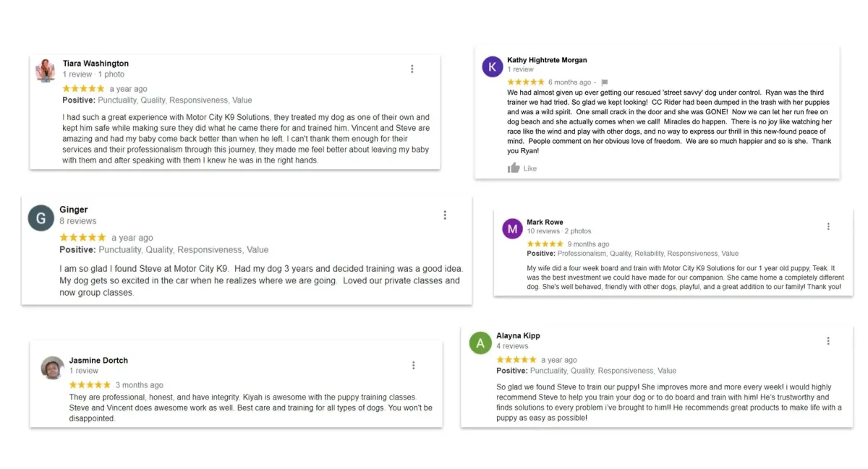Open the Alayna Kipp name link
868x469 pixels.
pos(518,336)
